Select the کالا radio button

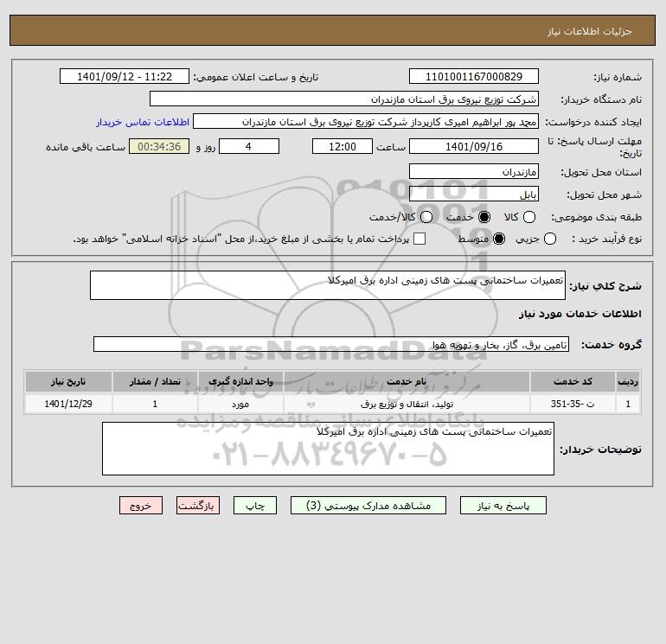pyautogui.click(x=529, y=217)
